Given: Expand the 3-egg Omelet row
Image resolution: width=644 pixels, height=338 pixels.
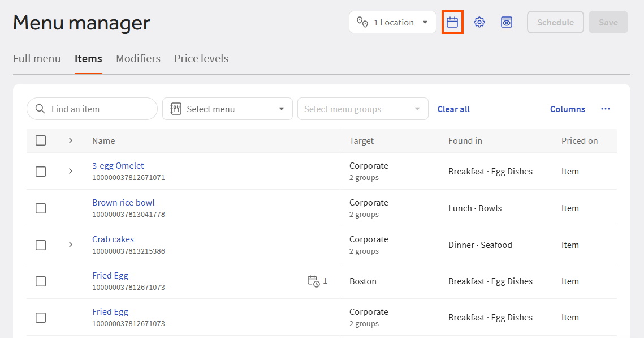Looking at the screenshot, I should tap(70, 171).
